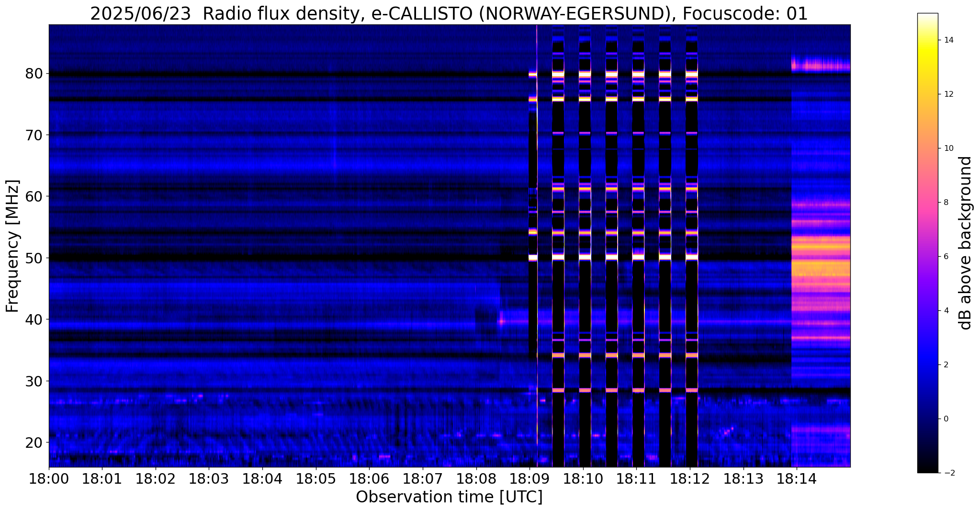
Task: Click the 'Observation time [UTC]' axis label
Action: 449,497
